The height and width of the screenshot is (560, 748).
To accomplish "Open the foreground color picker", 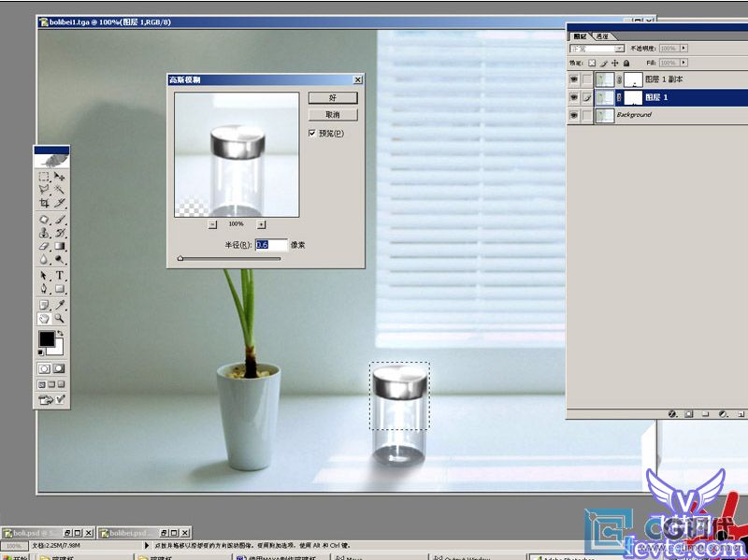I will [x=47, y=339].
